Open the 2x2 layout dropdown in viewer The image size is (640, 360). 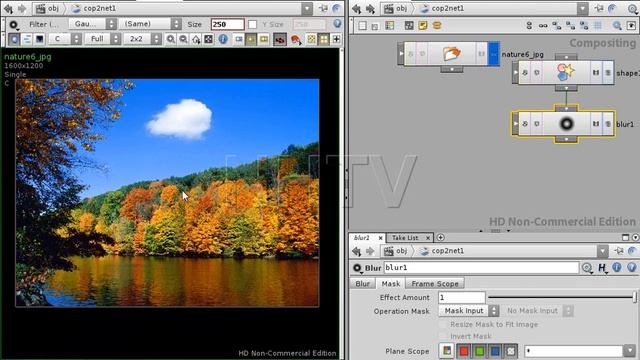click(142, 39)
